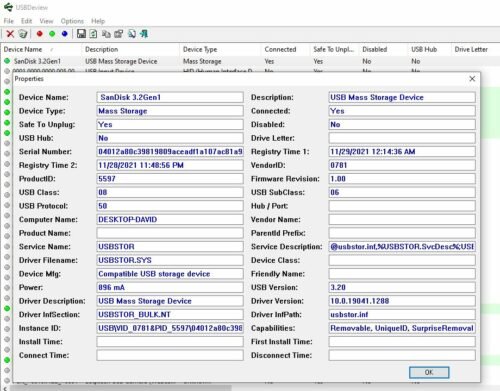Sort by the Safe To Unpl... column header
This screenshot has height=391, width=500.
click(x=333, y=49)
